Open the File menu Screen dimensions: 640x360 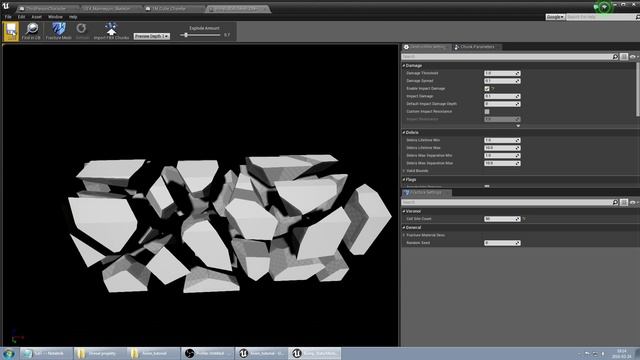(x=8, y=17)
